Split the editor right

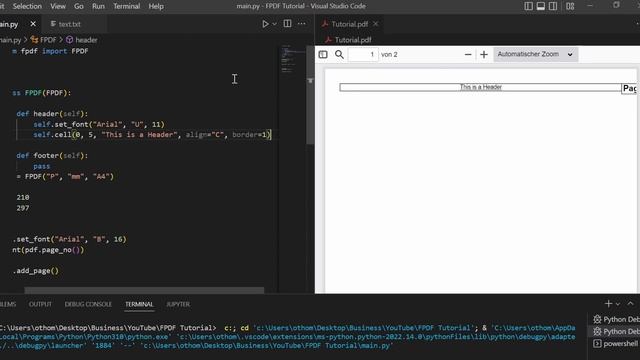(287, 24)
